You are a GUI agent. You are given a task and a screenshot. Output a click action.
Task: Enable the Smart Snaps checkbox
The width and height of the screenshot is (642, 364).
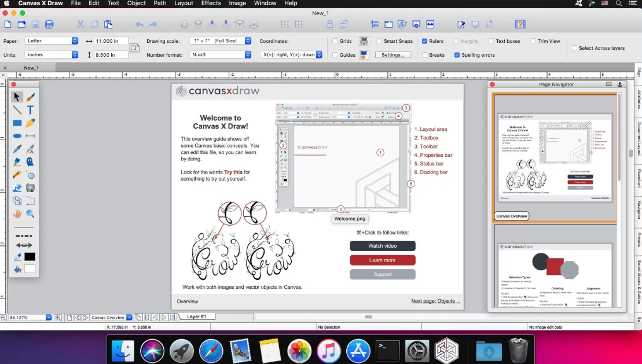[x=379, y=41]
